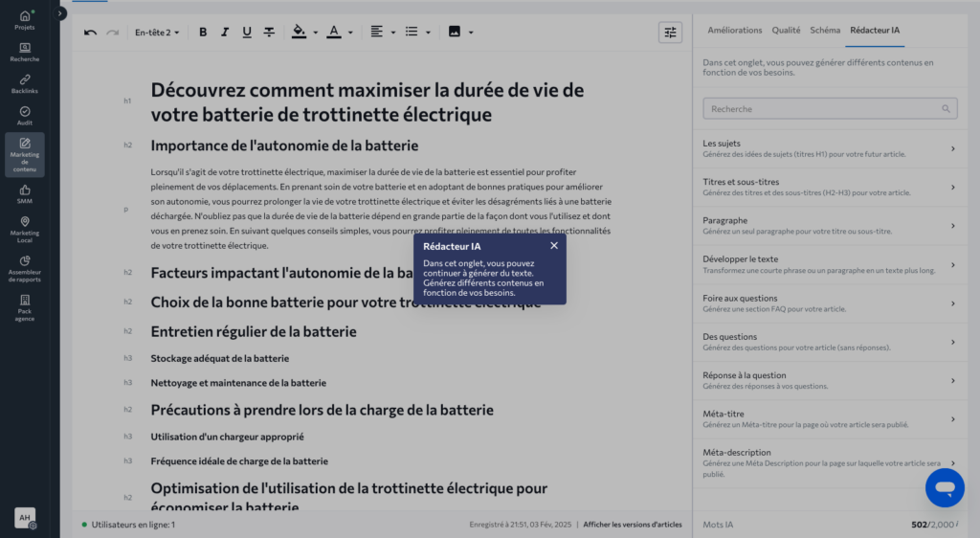Screen dimensions: 980x538
Task: Click heading Importance de l'autonomie de la batterie
Action: [284, 146]
